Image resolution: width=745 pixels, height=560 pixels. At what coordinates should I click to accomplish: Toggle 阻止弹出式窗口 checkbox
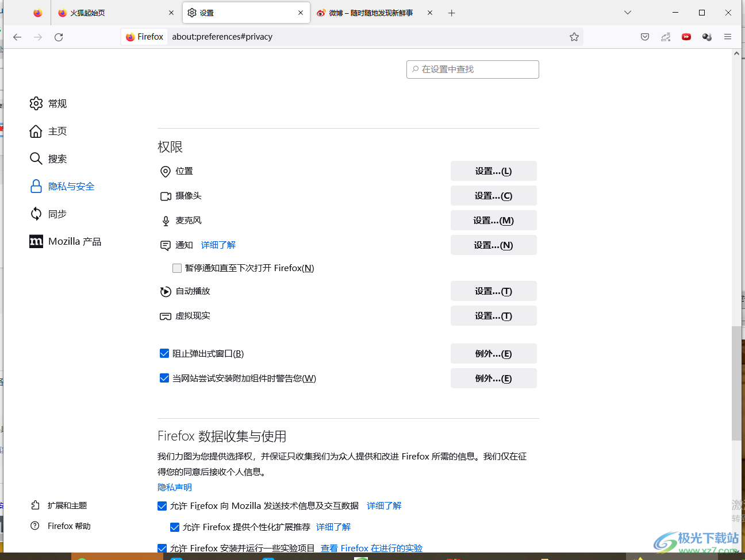tap(164, 354)
